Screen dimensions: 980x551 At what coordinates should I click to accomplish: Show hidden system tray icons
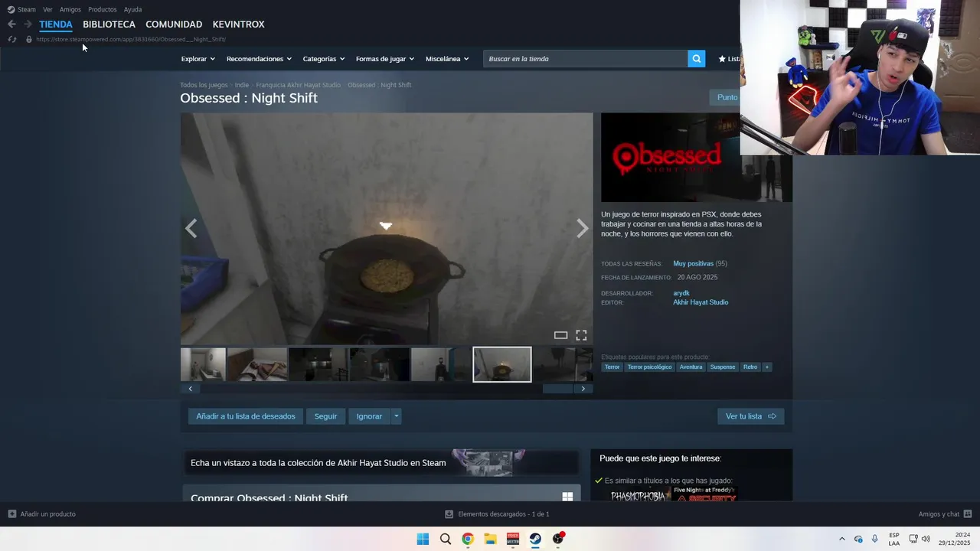(842, 539)
